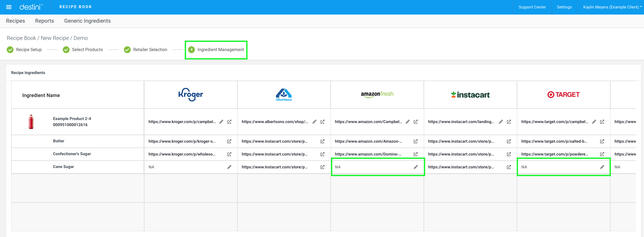644x237 pixels.
Task: Select the albertsons.com/shop URL text
Action: [x=275, y=122]
